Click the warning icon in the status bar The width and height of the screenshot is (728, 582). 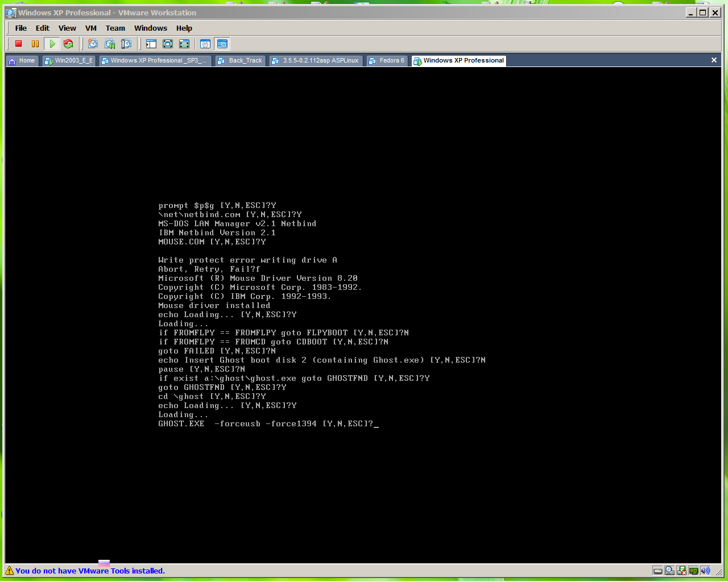pyautogui.click(x=9, y=571)
